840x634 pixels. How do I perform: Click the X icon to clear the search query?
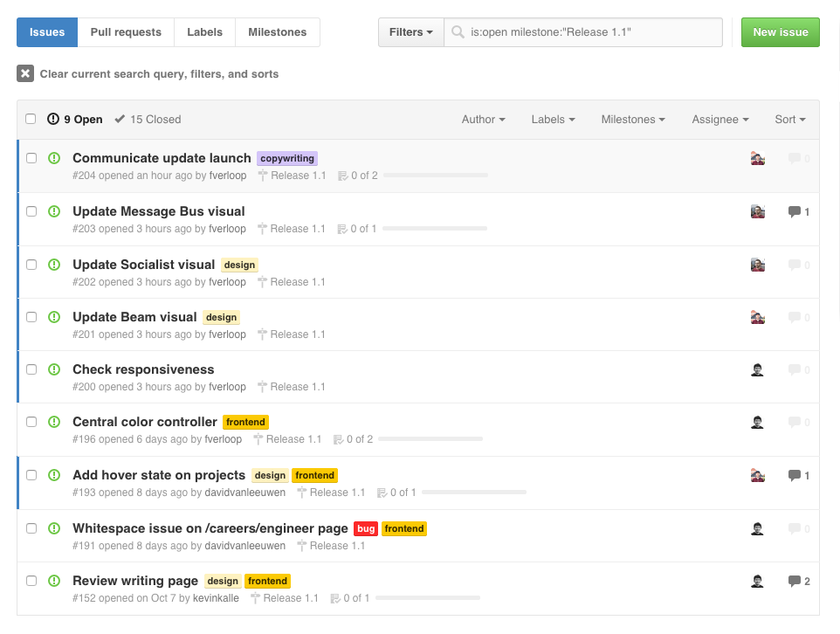(x=25, y=73)
